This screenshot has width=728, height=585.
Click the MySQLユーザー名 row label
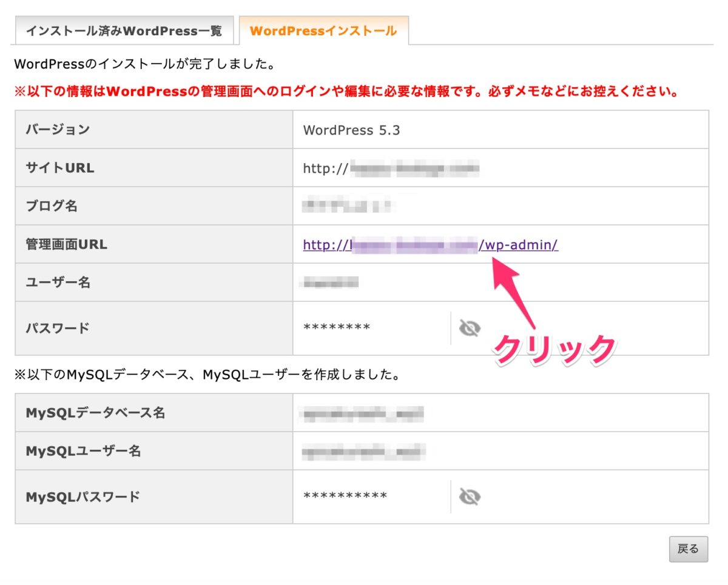(x=83, y=451)
